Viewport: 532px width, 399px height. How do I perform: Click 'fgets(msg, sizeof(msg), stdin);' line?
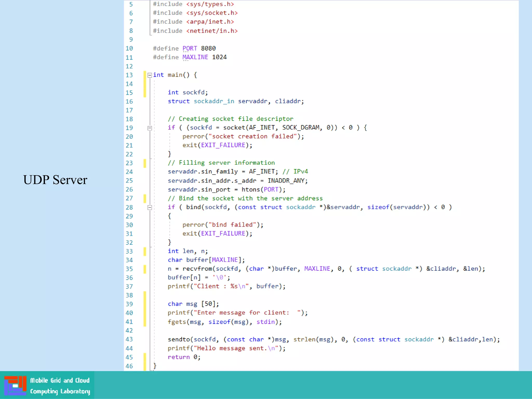tap(225, 322)
